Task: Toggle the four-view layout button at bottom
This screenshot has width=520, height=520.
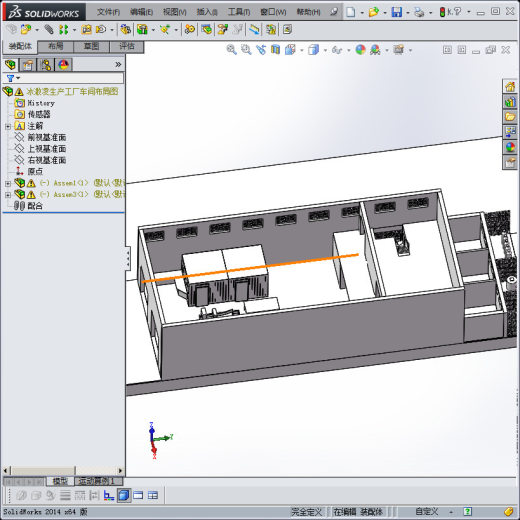Action: point(153,495)
